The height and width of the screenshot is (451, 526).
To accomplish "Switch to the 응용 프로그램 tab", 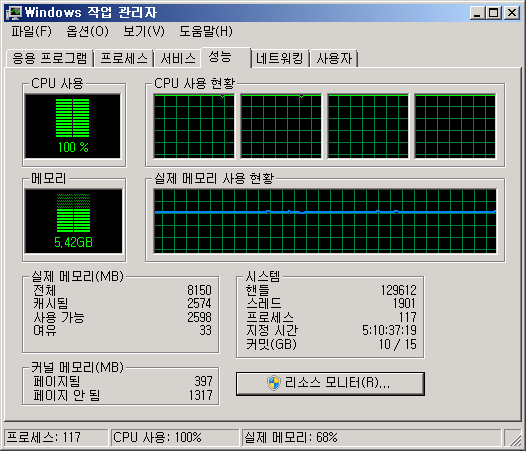I will click(x=50, y=58).
